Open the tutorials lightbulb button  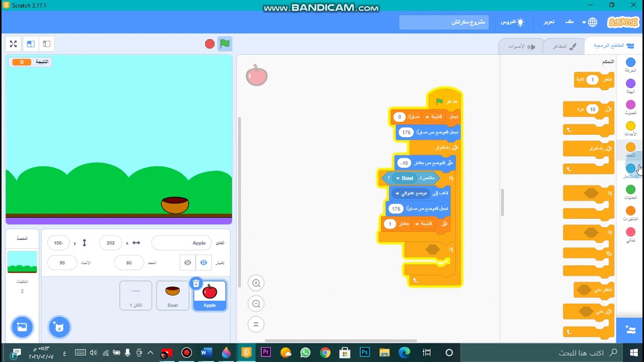(x=513, y=22)
